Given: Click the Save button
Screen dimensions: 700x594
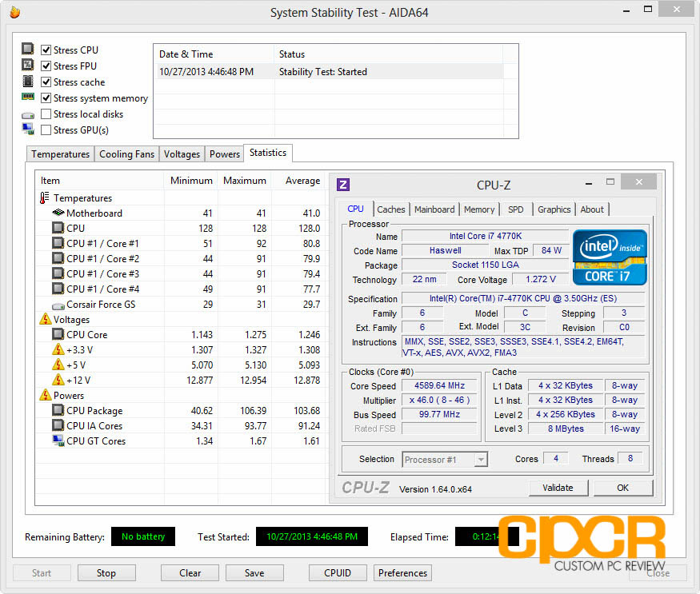Looking at the screenshot, I should (254, 573).
